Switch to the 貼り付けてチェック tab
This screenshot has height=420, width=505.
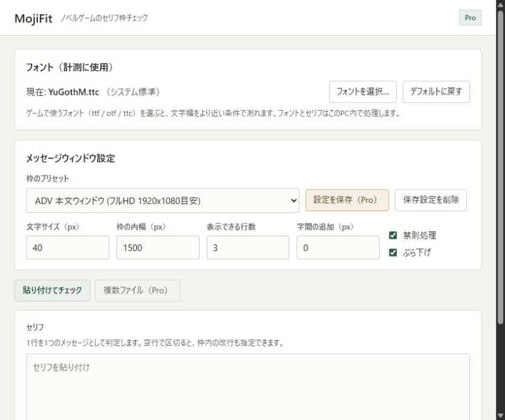[52, 290]
